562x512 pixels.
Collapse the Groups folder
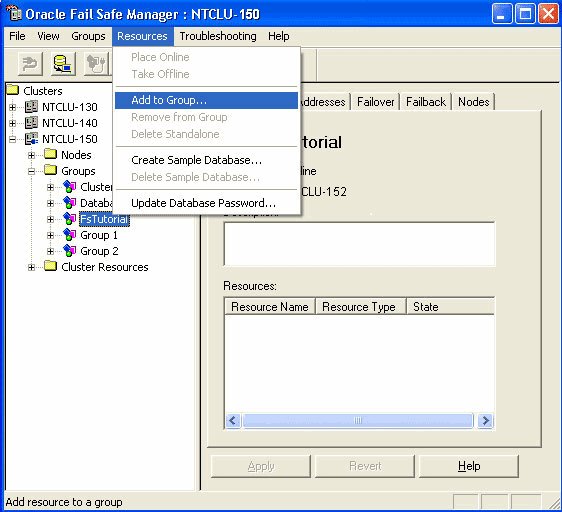(x=32, y=171)
